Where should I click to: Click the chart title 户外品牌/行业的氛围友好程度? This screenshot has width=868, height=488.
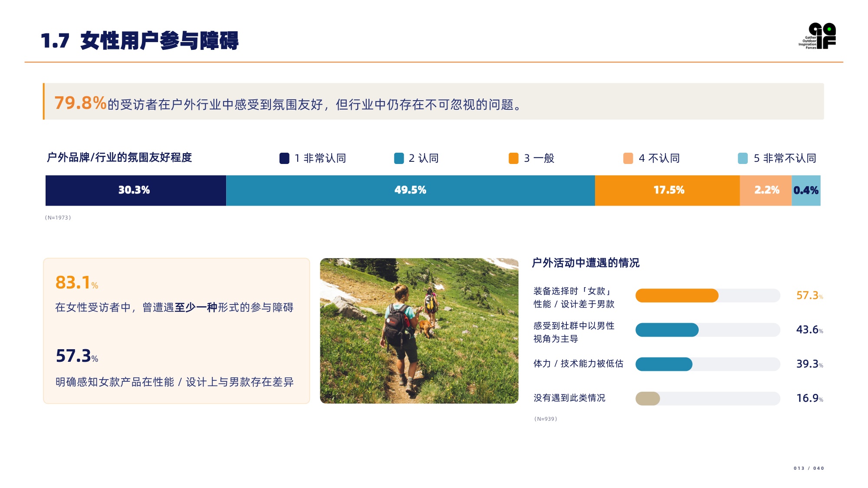click(x=119, y=157)
